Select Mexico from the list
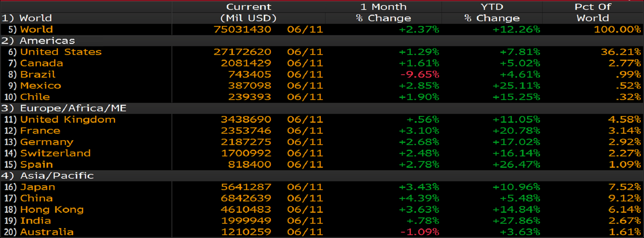This screenshot has height=238, width=644. pos(41,86)
